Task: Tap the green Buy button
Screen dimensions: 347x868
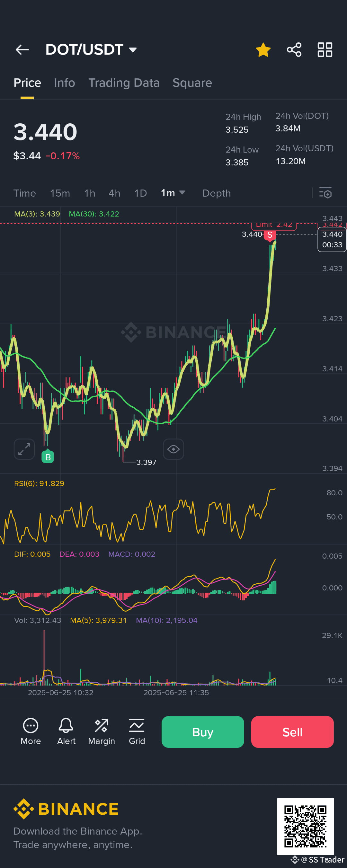Action: tap(203, 732)
